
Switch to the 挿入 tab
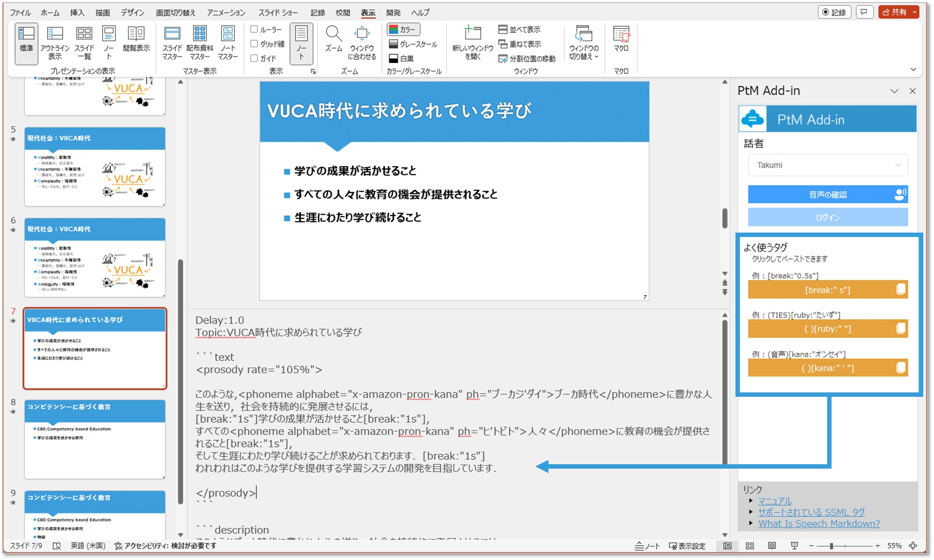(x=77, y=13)
